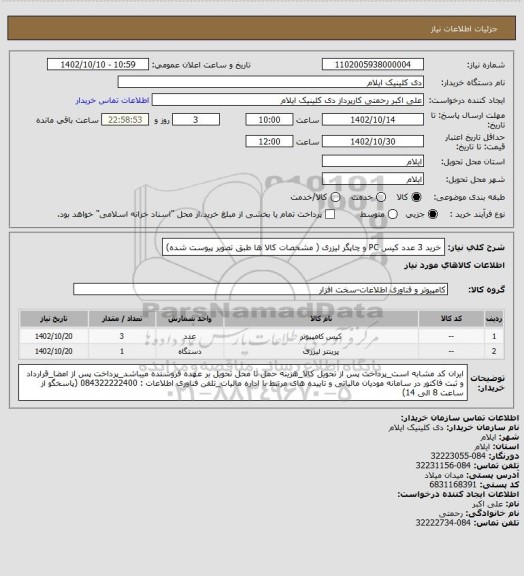The width and height of the screenshot is (524, 576).
Task: Click the fax number 32223055-084
Action: pos(458,456)
